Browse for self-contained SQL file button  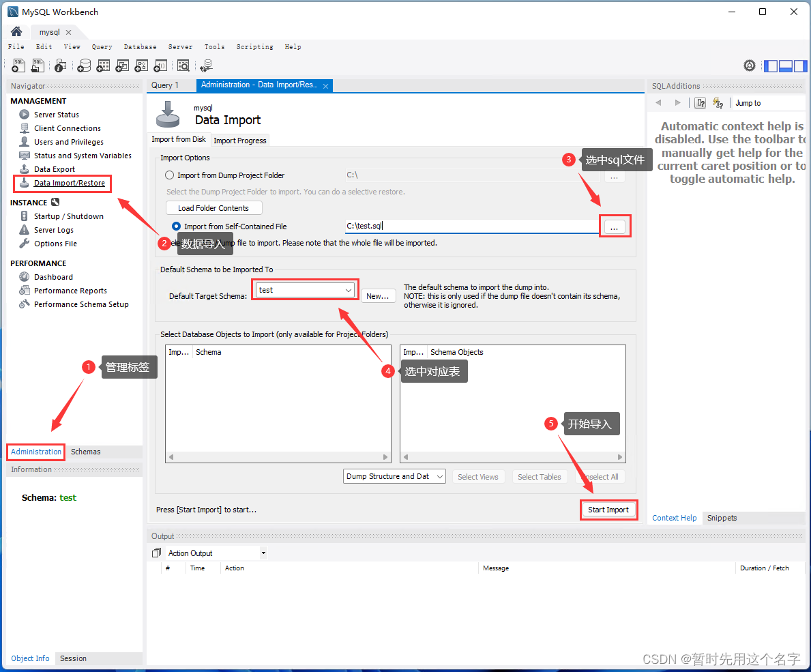pos(614,227)
